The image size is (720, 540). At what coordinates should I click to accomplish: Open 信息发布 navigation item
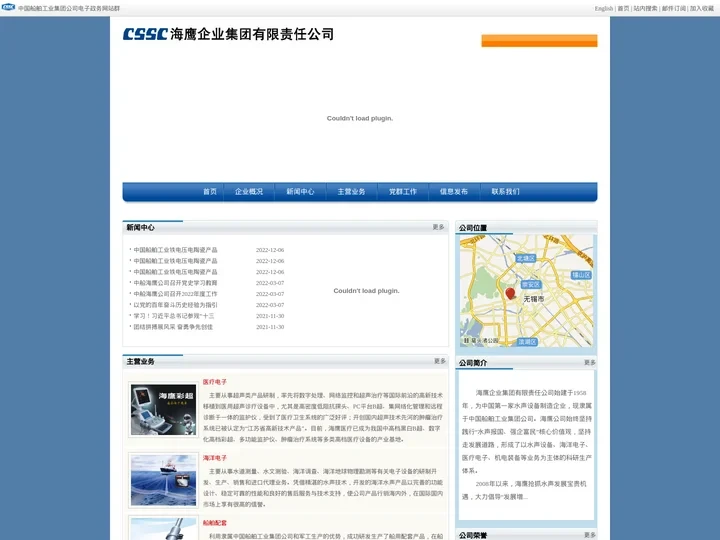point(454,191)
